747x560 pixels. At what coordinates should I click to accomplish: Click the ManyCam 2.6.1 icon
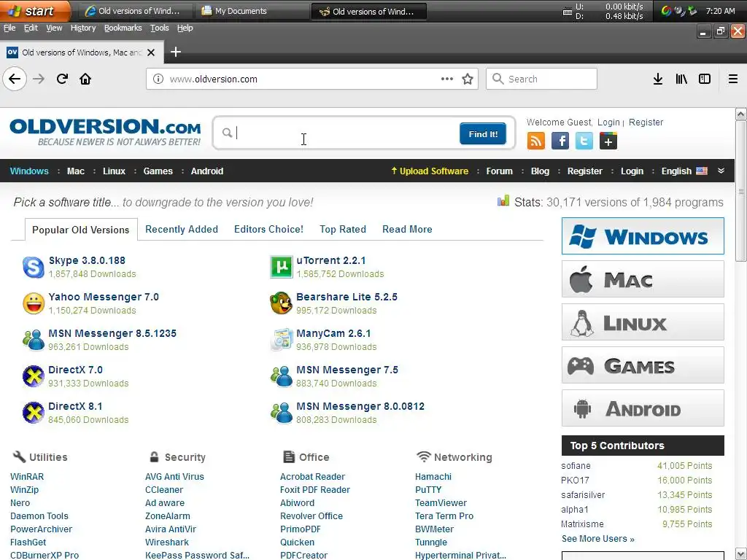coord(282,340)
